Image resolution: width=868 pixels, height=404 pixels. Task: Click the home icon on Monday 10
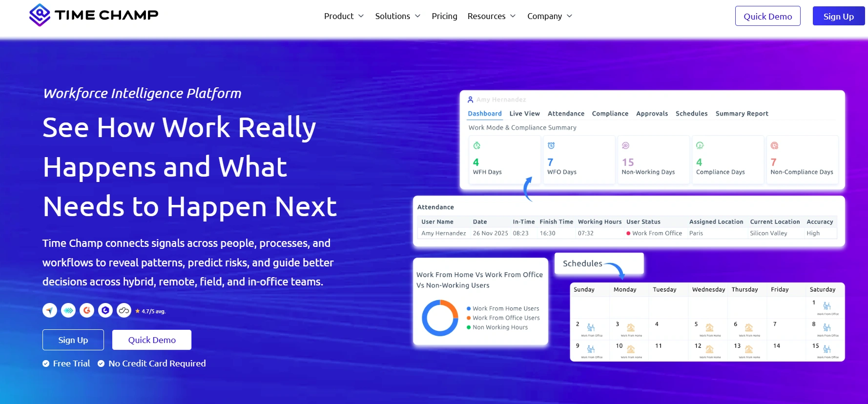pos(631,349)
